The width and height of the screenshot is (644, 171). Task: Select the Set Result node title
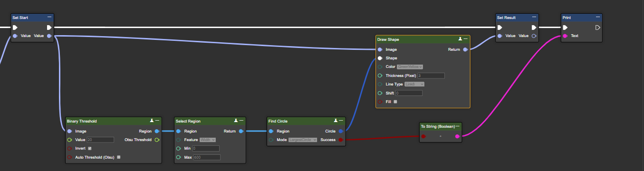[506, 18]
